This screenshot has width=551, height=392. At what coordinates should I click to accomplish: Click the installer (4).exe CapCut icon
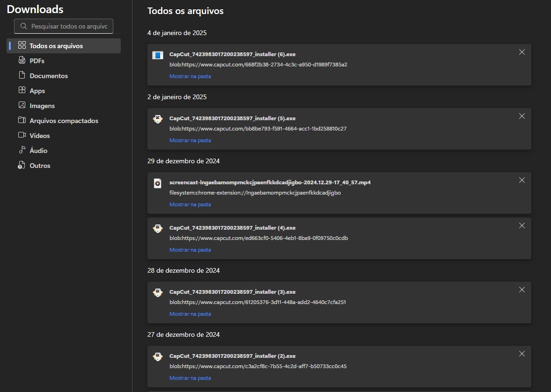pyautogui.click(x=158, y=229)
